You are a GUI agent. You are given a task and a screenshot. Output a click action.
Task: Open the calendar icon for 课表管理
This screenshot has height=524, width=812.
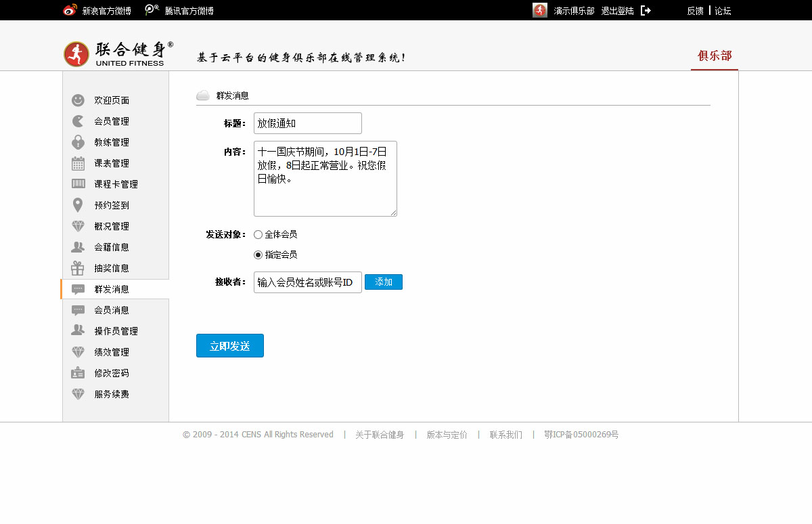coord(78,163)
